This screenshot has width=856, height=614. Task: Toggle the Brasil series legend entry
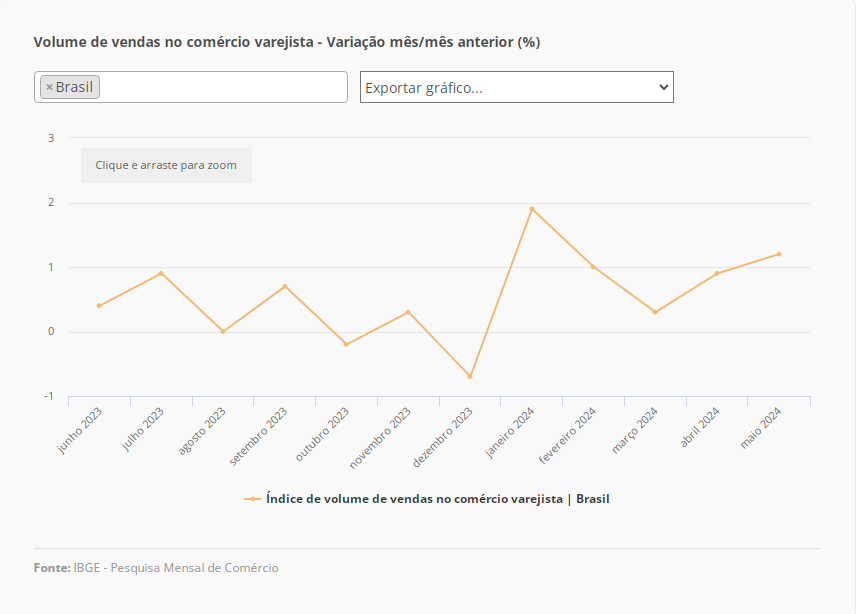click(x=437, y=498)
